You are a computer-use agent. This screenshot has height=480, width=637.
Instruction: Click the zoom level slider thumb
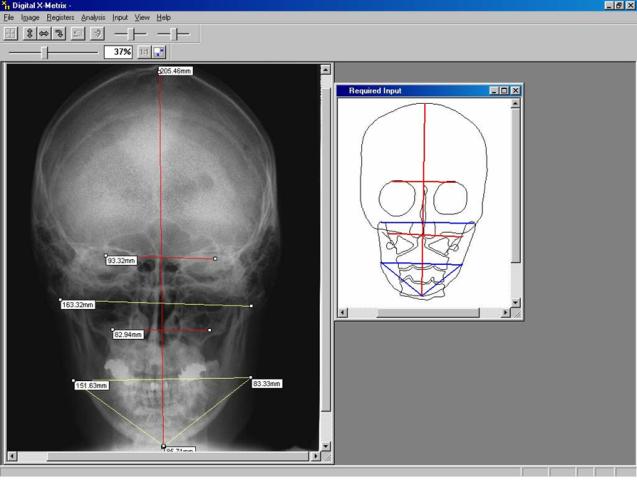[45, 52]
